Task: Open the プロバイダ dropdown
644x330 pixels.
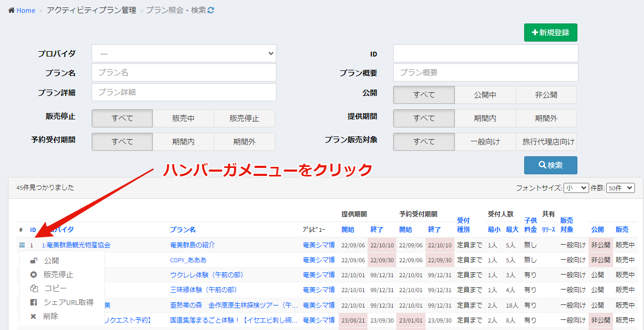Action: [x=184, y=53]
